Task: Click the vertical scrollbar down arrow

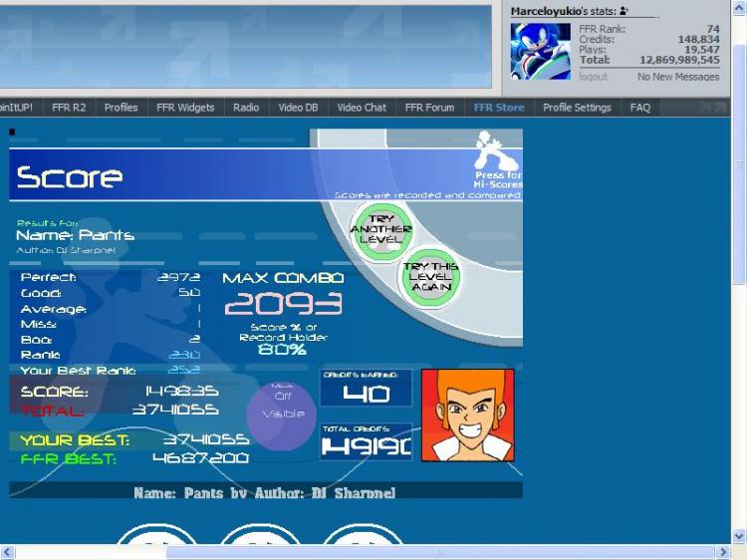Action: click(x=738, y=535)
